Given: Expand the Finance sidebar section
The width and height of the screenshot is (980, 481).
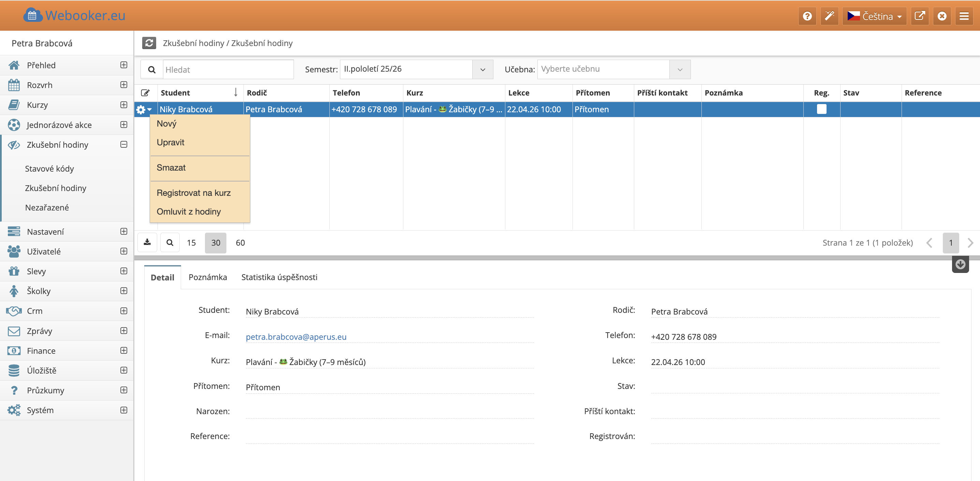Looking at the screenshot, I should [x=124, y=350].
